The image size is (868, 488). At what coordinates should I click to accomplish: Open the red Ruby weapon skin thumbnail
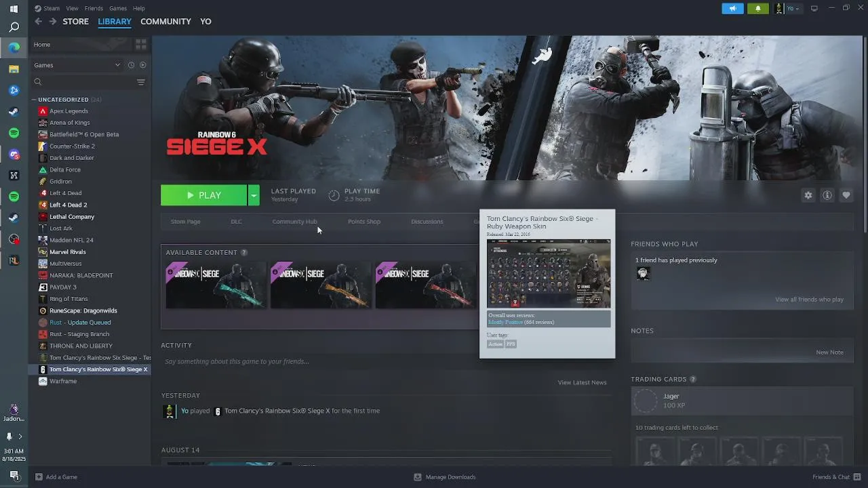click(426, 285)
